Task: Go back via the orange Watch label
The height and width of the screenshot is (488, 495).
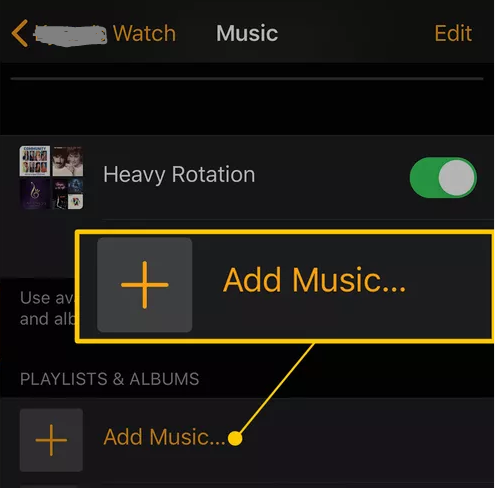Action: point(144,33)
